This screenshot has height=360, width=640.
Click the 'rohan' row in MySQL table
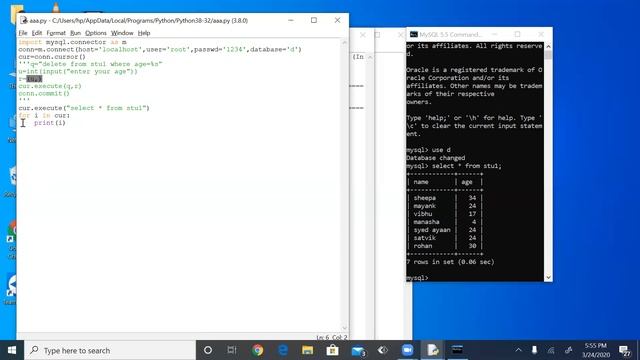(x=444, y=246)
